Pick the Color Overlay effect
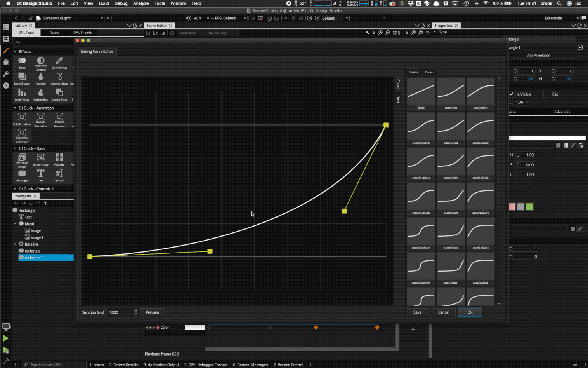 click(59, 62)
